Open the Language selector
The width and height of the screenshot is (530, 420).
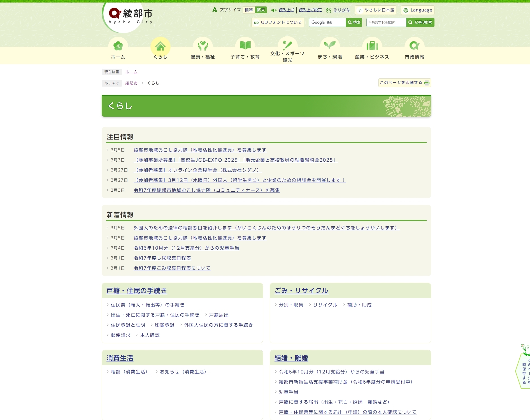417,10
